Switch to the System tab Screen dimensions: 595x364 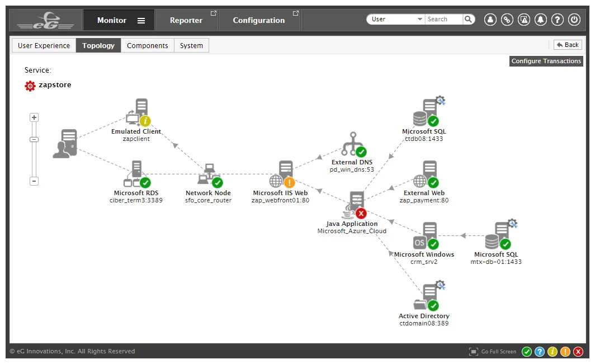pyautogui.click(x=191, y=45)
